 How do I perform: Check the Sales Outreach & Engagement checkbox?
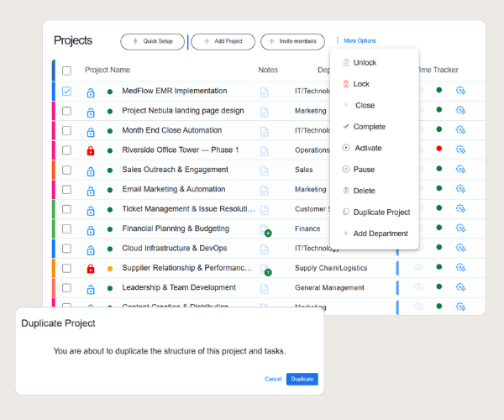(66, 170)
